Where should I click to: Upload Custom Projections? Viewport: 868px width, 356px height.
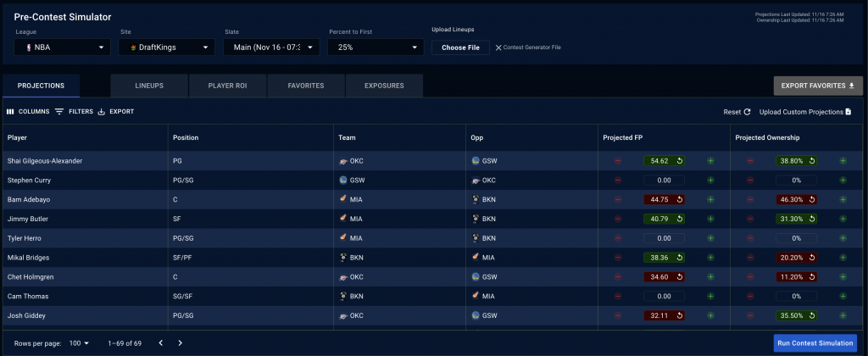click(805, 112)
